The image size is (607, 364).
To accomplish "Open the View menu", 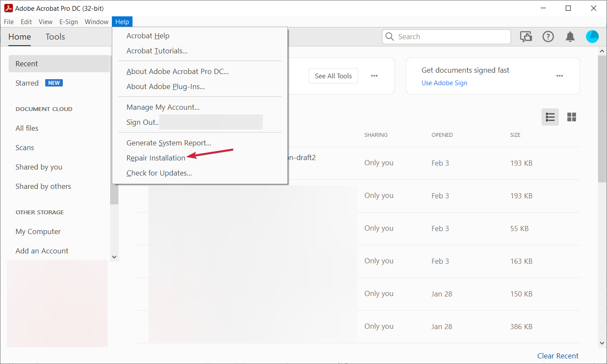I will click(x=46, y=22).
